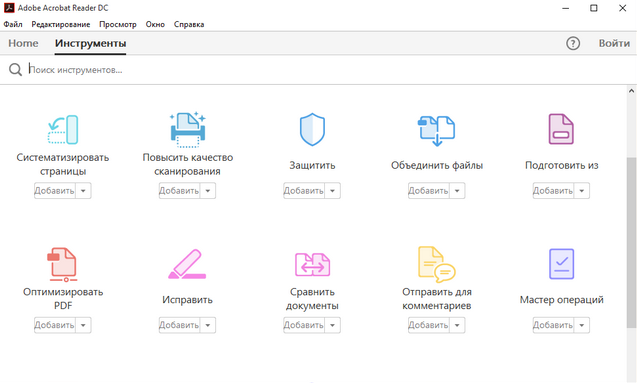Open the Систематизировать страницы tool icon
Screen dimensions: 637x383
click(x=63, y=130)
